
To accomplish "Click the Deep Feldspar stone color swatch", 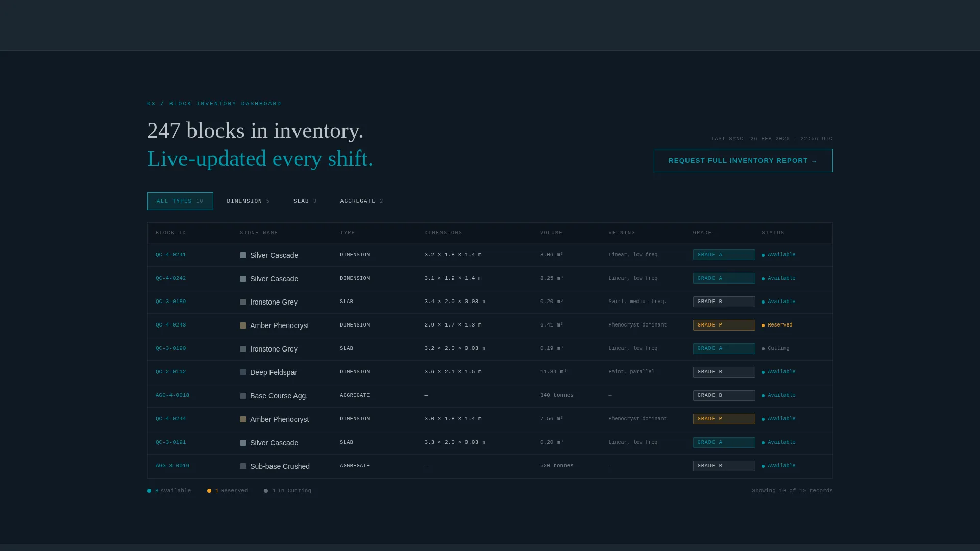I will click(243, 372).
